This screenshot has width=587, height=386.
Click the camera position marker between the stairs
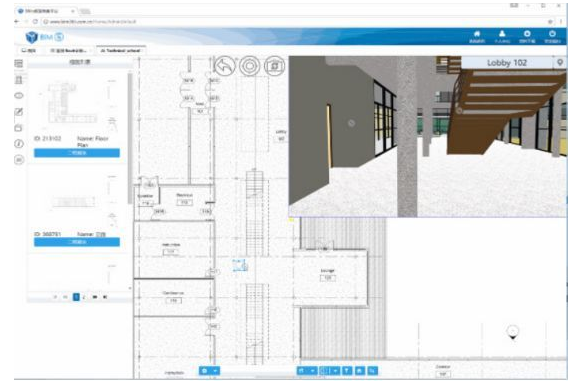point(240,265)
